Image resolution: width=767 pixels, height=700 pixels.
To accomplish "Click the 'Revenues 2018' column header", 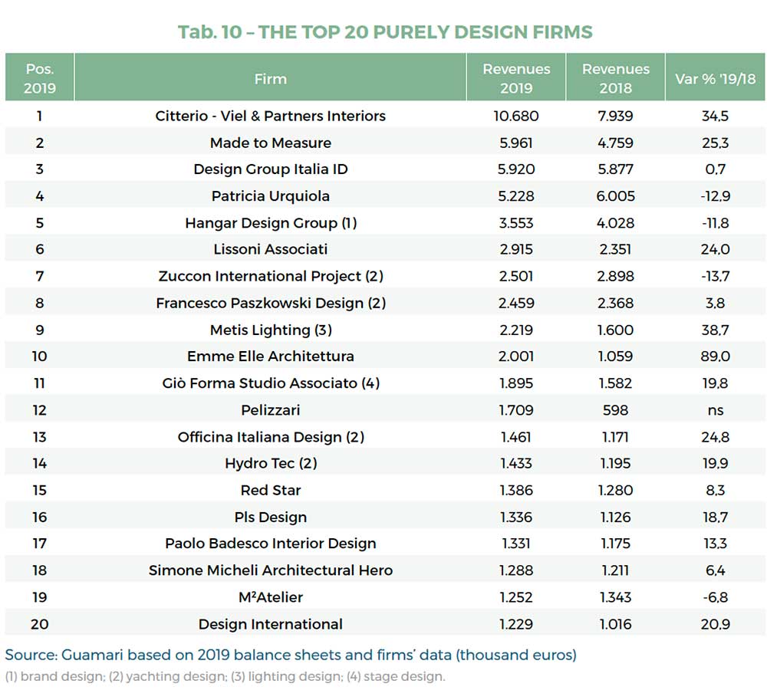I will tap(615, 78).
